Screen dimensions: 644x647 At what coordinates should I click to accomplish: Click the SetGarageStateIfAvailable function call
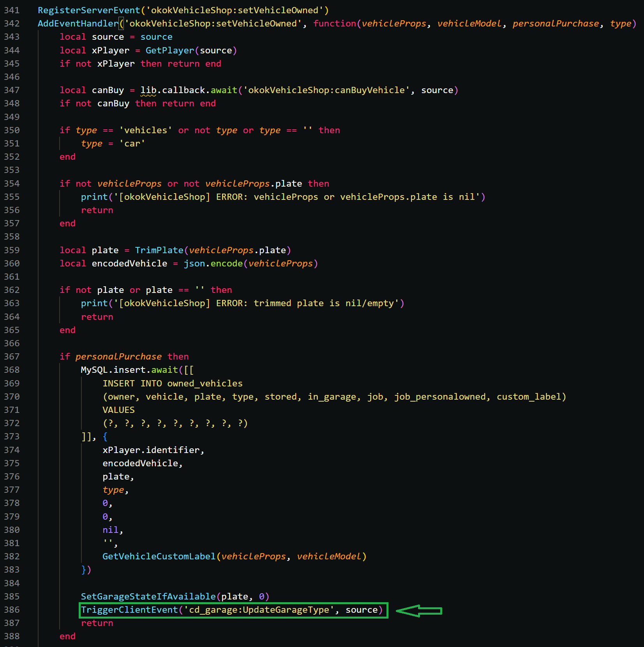pos(148,596)
